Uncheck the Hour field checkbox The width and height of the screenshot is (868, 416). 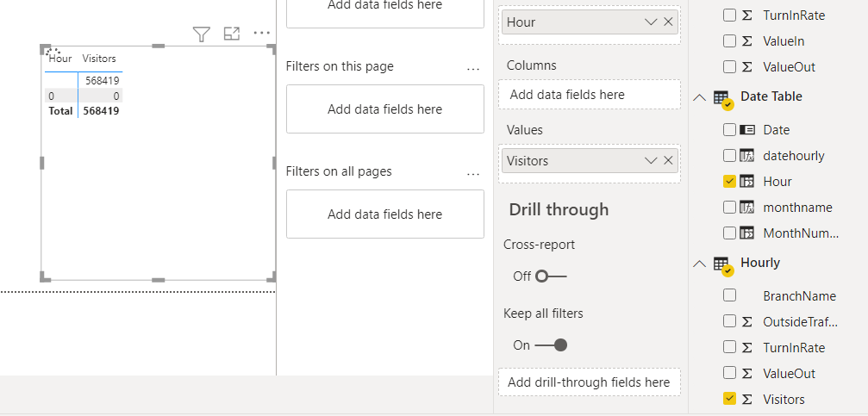coord(729,182)
